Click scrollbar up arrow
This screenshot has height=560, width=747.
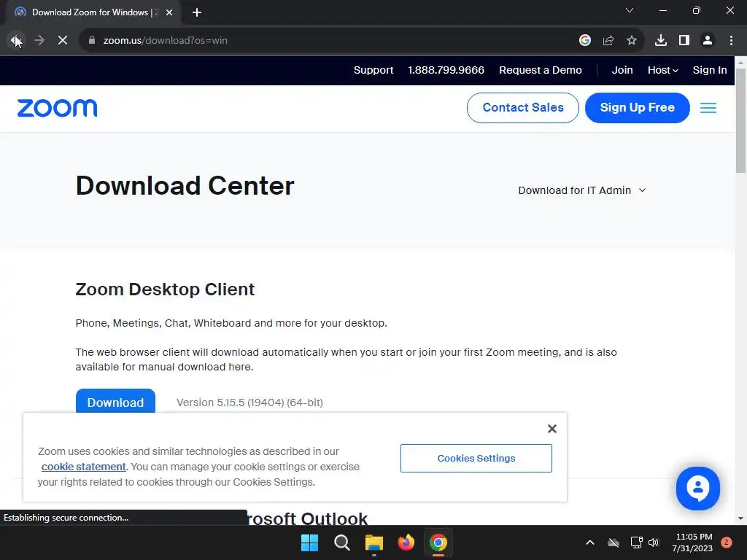pos(740,62)
